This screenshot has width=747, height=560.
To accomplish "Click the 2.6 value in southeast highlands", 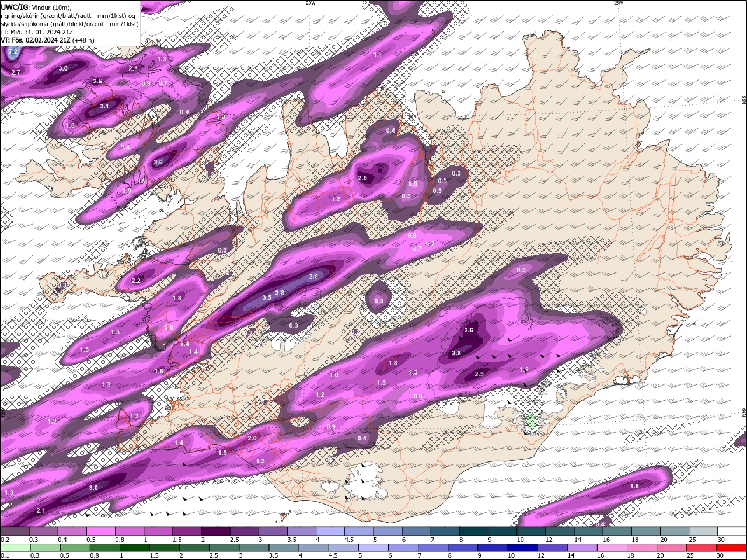I will [469, 330].
